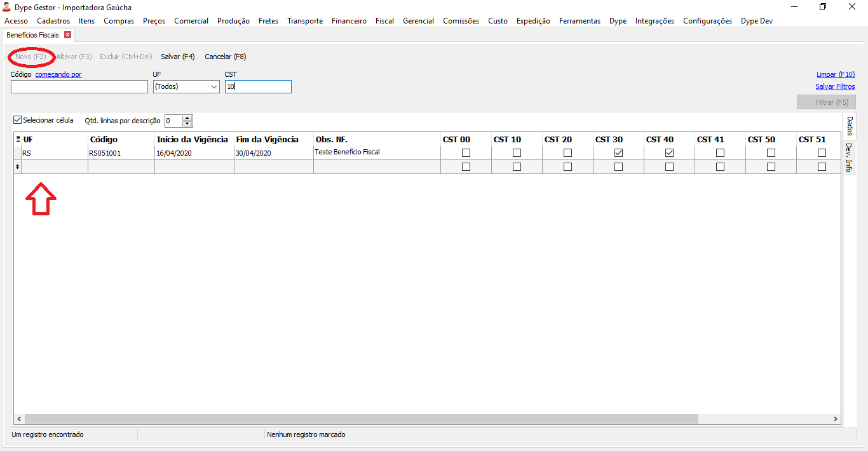Click the scroll right arrow of the grid
Viewport: 868px width, 451px height.
click(x=836, y=419)
